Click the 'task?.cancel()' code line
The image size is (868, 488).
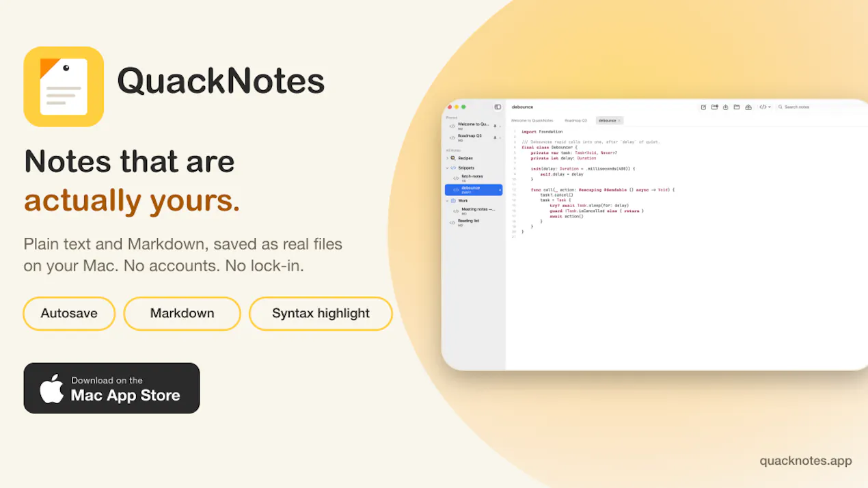(557, 195)
